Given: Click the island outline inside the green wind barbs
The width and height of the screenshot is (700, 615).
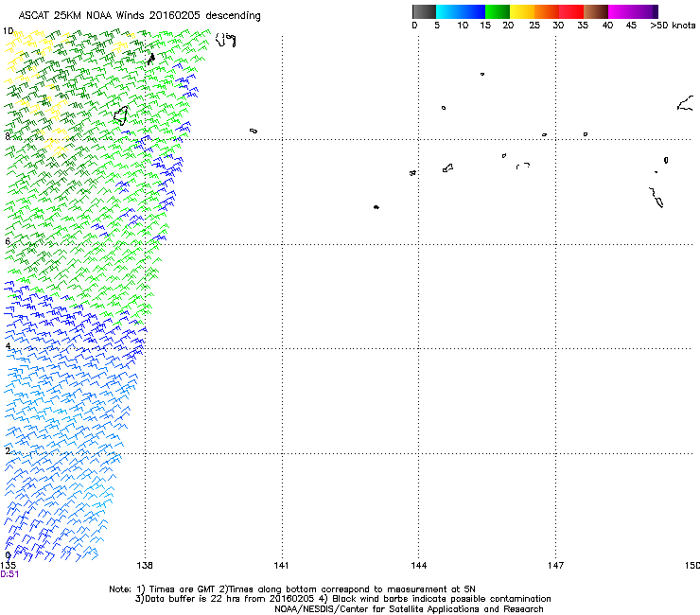Looking at the screenshot, I should [120, 115].
